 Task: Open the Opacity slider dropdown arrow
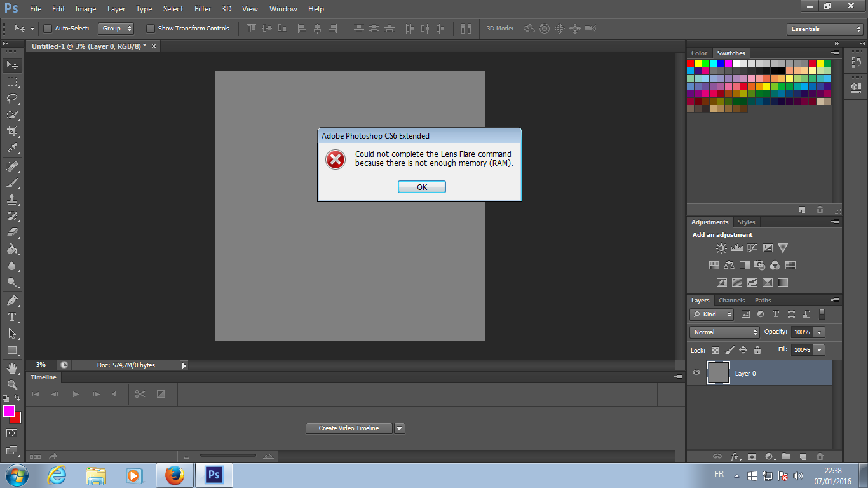(x=820, y=332)
